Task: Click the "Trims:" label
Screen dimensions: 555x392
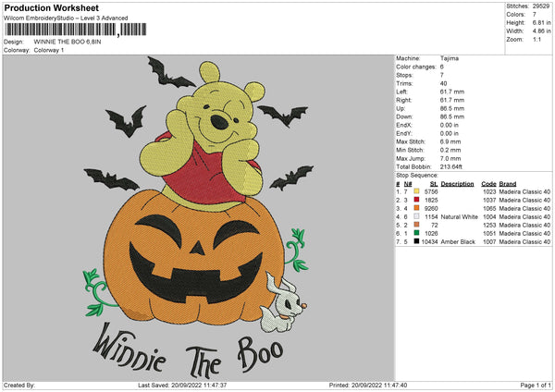Action: pyautogui.click(x=404, y=83)
